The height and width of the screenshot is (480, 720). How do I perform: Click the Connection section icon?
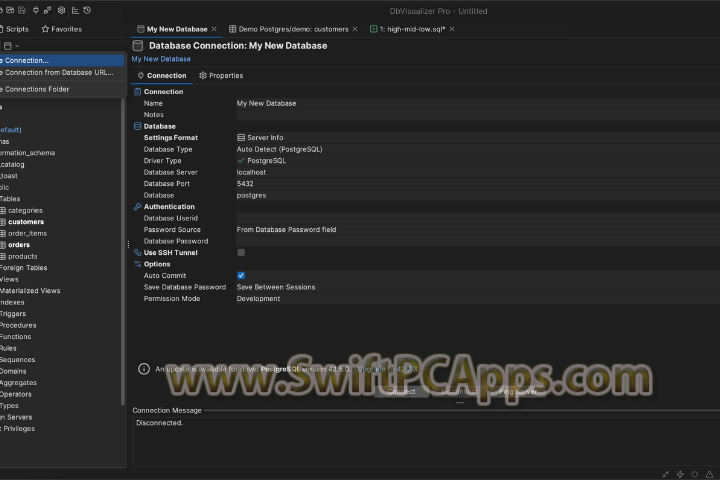pos(137,91)
